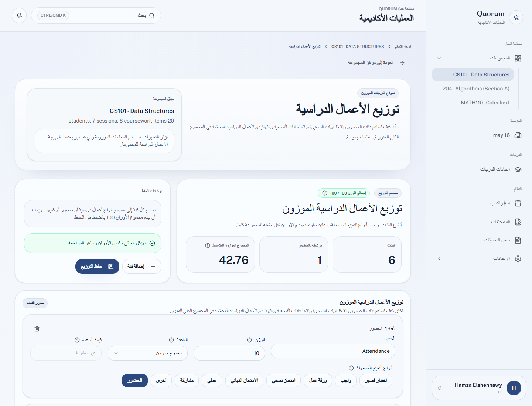
Task: Toggle the واجب assessment type chip
Action: tap(346, 381)
